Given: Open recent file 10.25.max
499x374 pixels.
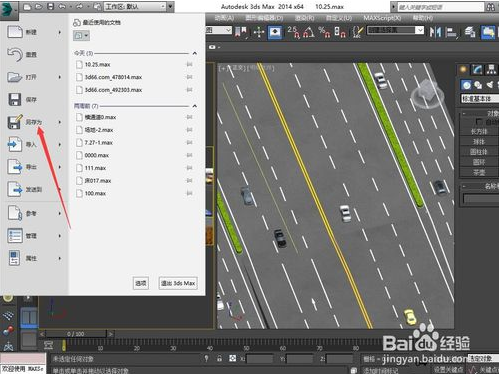Looking at the screenshot, I should coord(97,64).
